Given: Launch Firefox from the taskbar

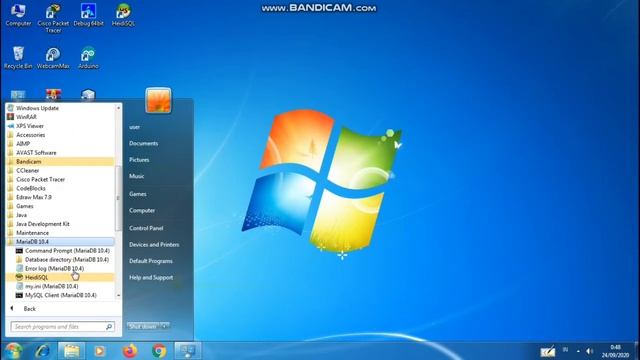Looking at the screenshot, I should pyautogui.click(x=130, y=351).
